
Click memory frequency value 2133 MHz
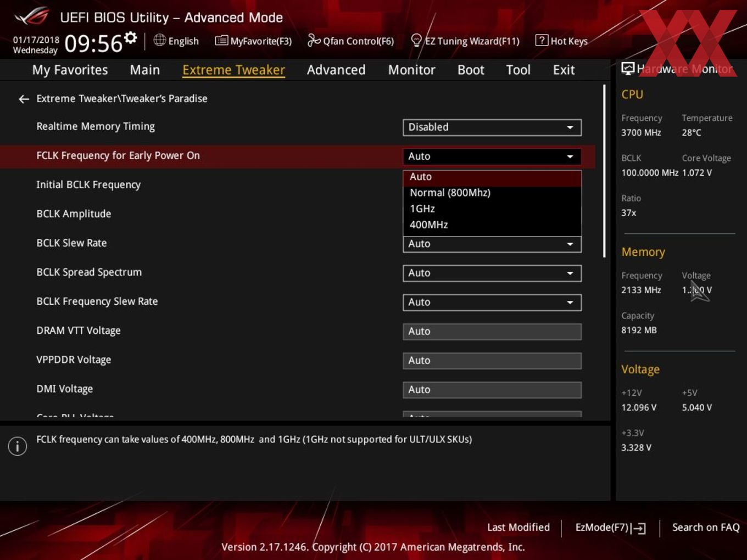(x=641, y=290)
